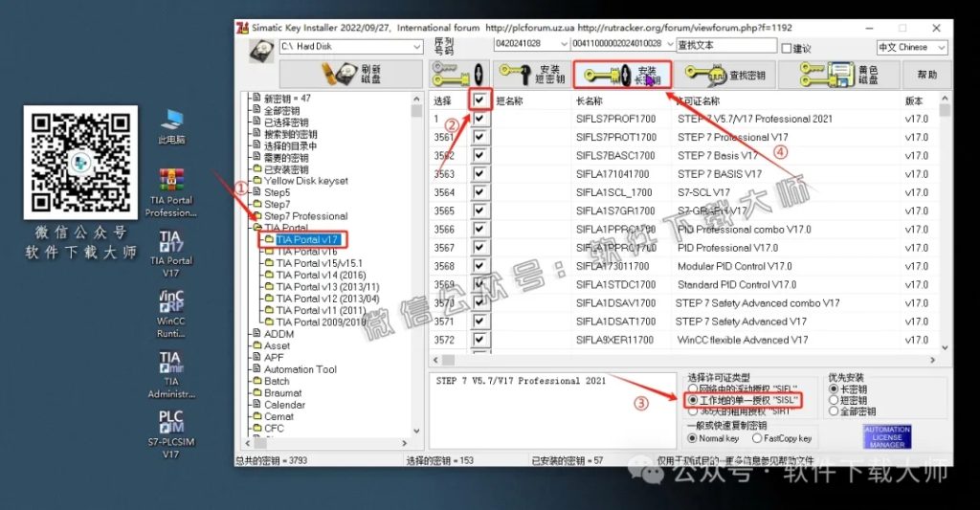Click the 黄色磁盘 yellow disk button
980x510 pixels.
[x=838, y=75]
